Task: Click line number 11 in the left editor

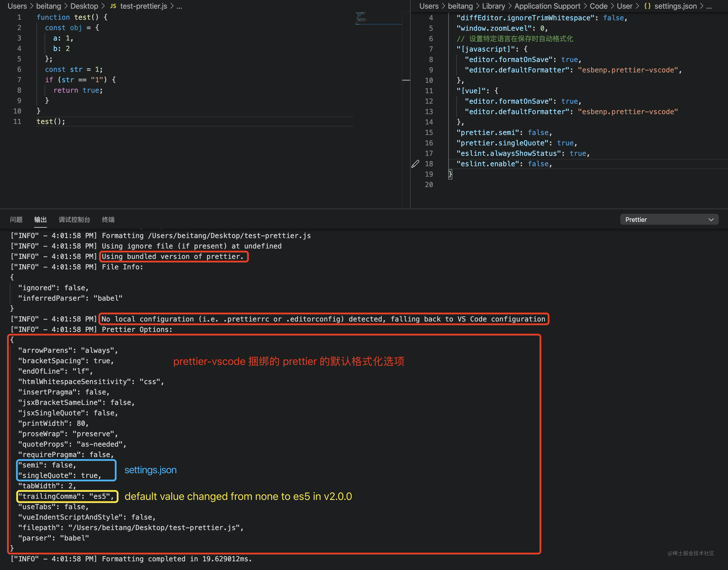Action: click(x=17, y=121)
